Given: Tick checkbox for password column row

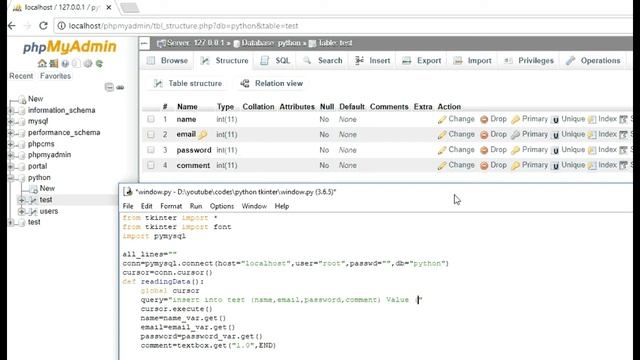Looking at the screenshot, I should tap(151, 150).
